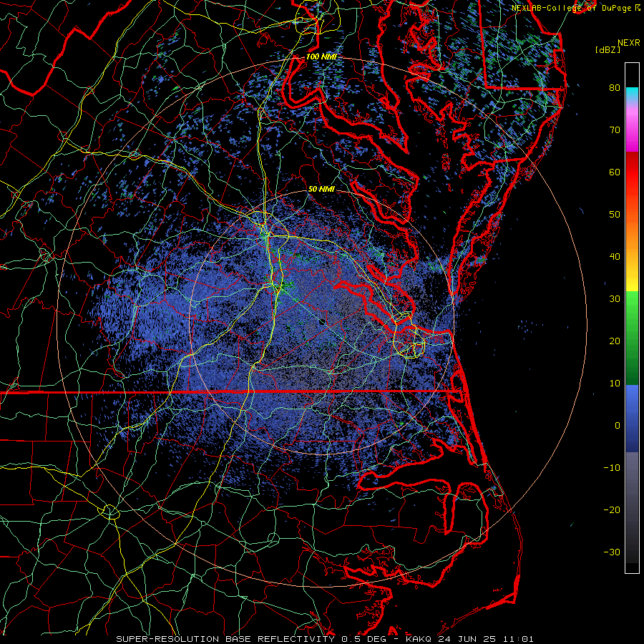Click the -10 value on the dBZ scale
The width and height of the screenshot is (644, 644).
pos(612,468)
